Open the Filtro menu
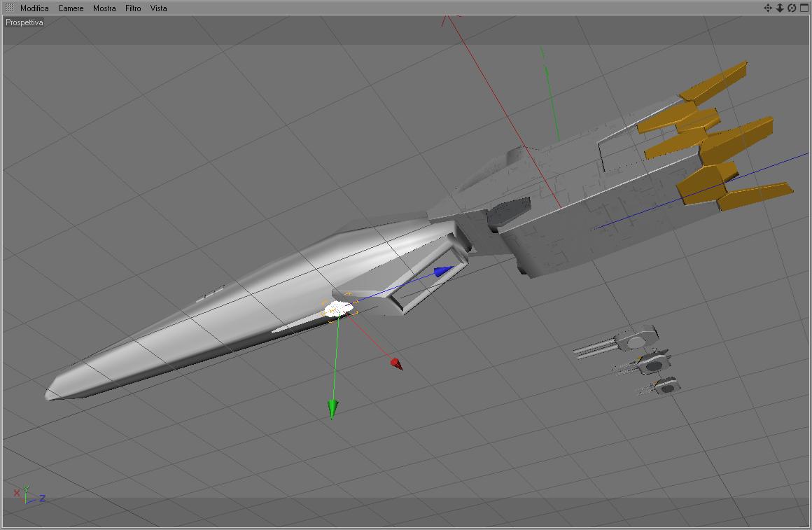Image resolution: width=812 pixels, height=530 pixels. [133, 8]
